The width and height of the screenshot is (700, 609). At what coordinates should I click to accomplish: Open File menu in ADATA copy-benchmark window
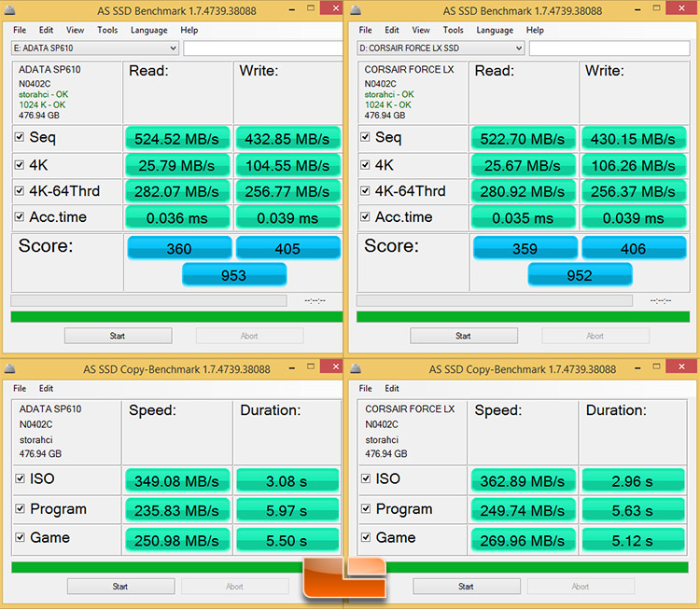point(20,388)
